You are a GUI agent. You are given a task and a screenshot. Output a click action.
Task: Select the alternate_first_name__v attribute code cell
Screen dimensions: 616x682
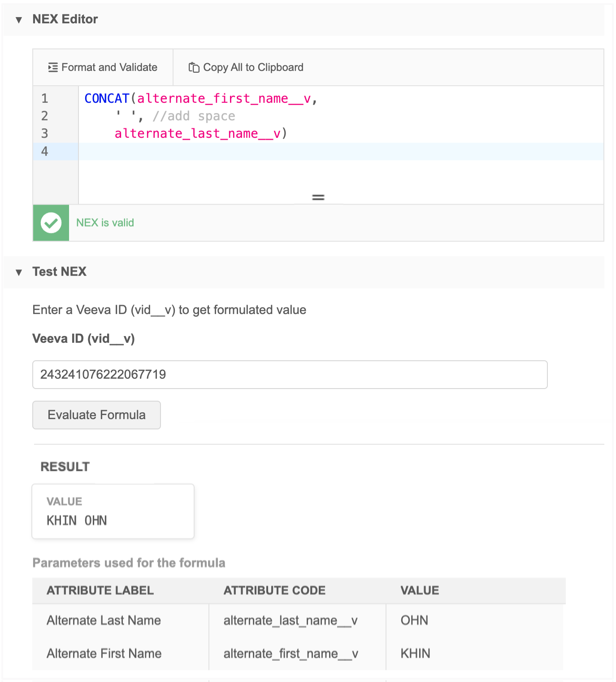tap(291, 654)
